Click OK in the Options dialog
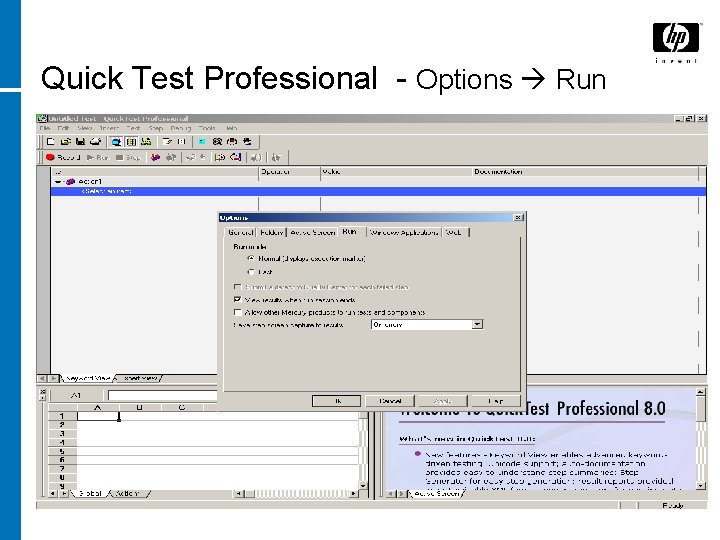 [x=337, y=401]
